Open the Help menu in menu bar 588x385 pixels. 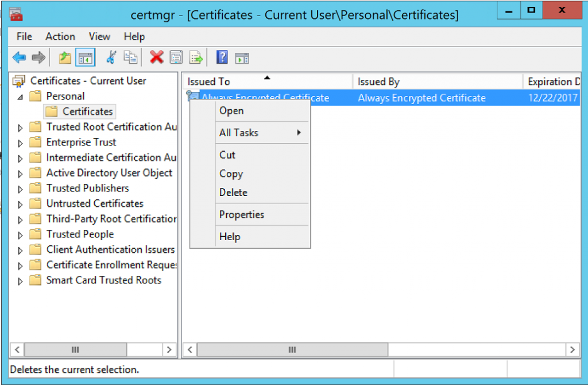tap(134, 36)
